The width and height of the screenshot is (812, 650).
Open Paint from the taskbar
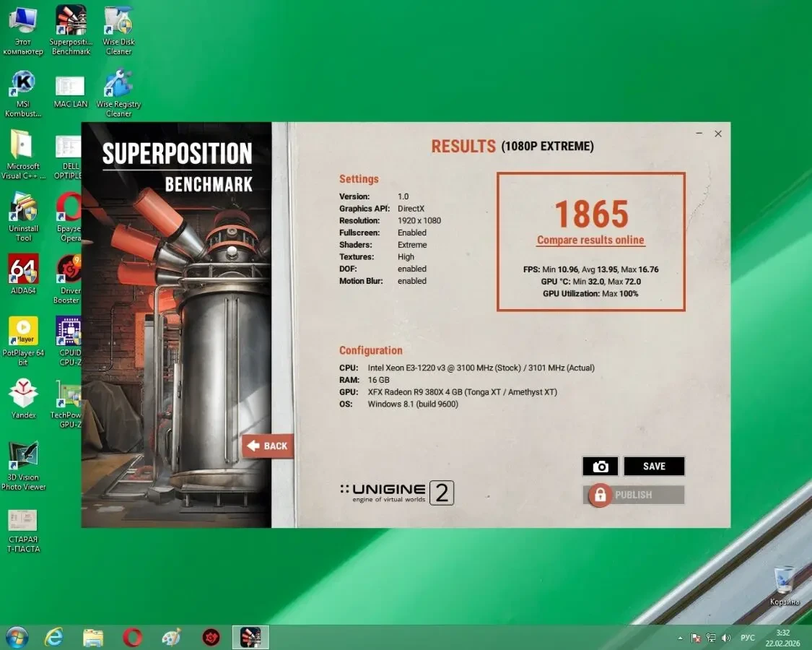coord(171,638)
